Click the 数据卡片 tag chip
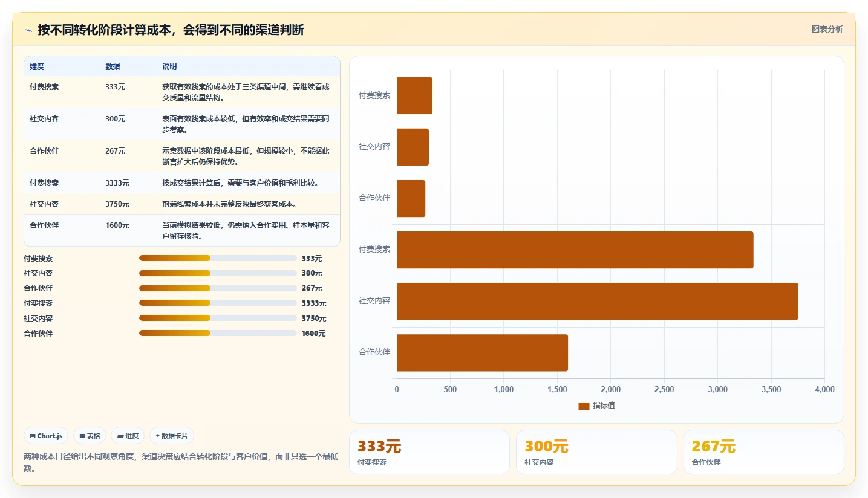The height and width of the screenshot is (498, 868). click(x=172, y=436)
